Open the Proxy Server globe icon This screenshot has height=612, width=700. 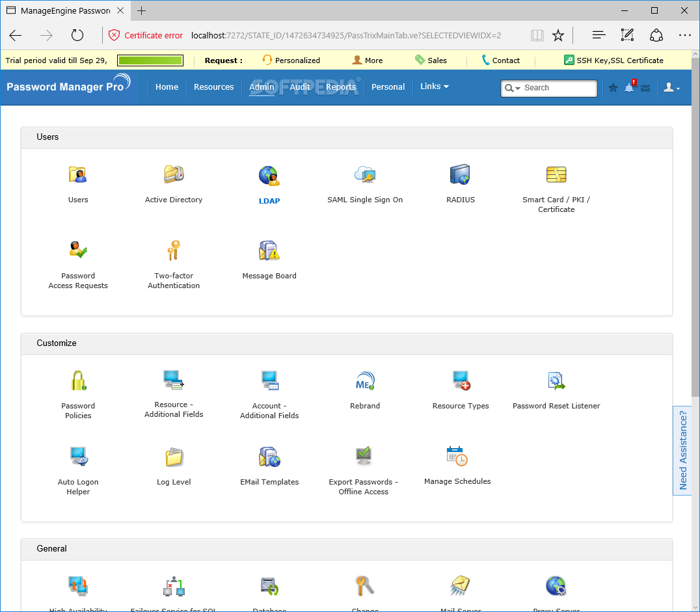pyautogui.click(x=556, y=586)
